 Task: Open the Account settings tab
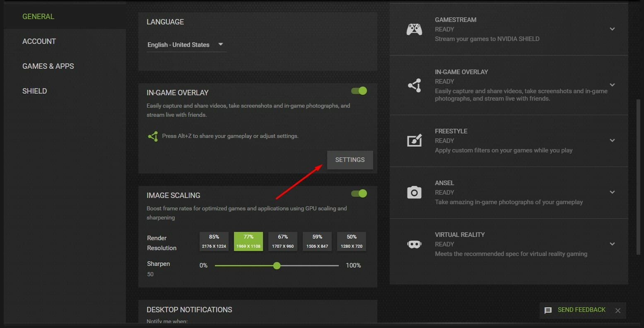(39, 41)
